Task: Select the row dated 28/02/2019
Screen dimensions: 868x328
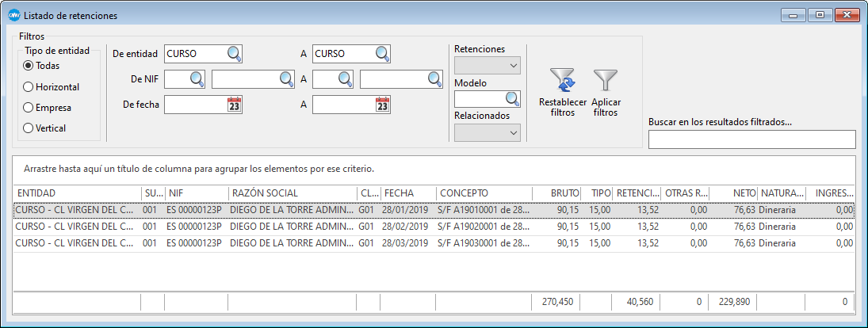Action: click(x=404, y=227)
